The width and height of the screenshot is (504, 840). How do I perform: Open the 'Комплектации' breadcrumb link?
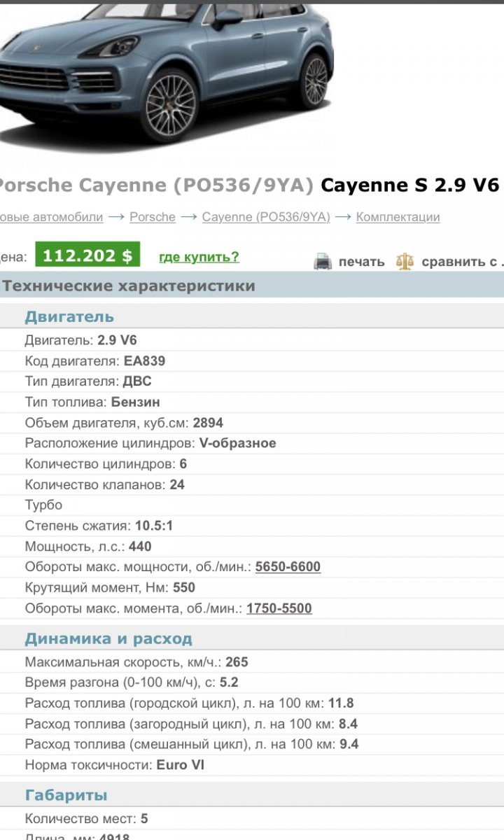398,217
